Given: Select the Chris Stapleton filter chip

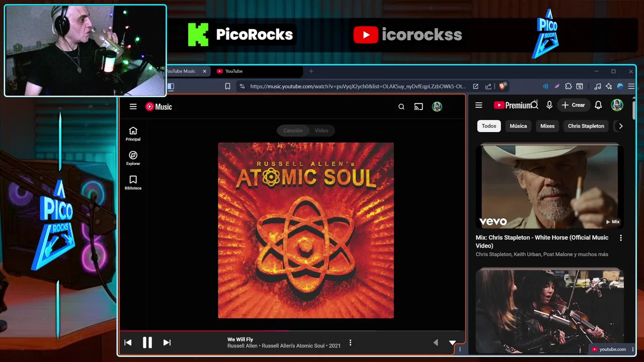Looking at the screenshot, I should pos(586,126).
